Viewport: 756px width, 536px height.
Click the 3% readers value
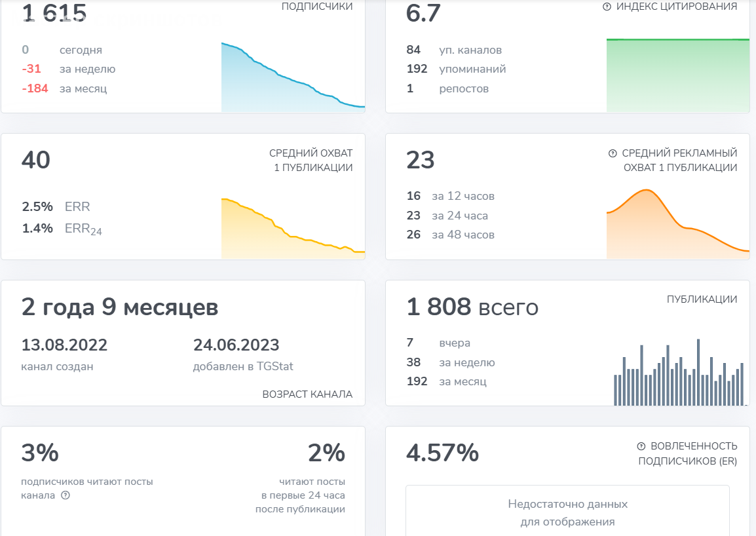(40, 453)
